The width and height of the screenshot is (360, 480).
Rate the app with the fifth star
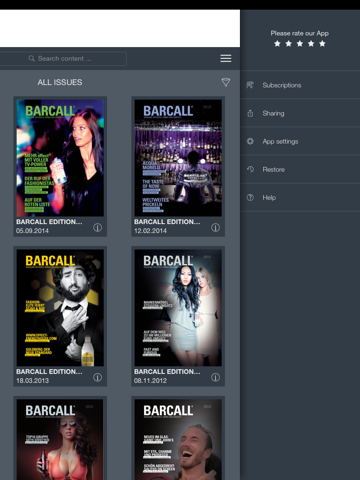coord(322,44)
